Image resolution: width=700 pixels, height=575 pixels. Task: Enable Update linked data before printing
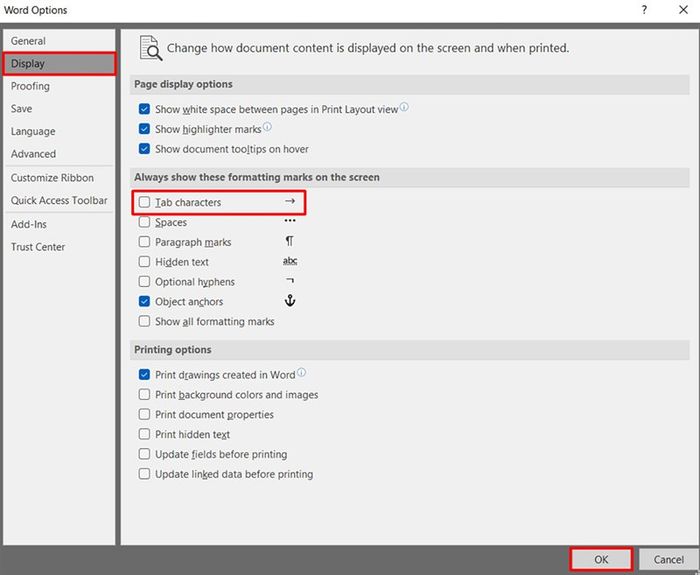tap(144, 474)
